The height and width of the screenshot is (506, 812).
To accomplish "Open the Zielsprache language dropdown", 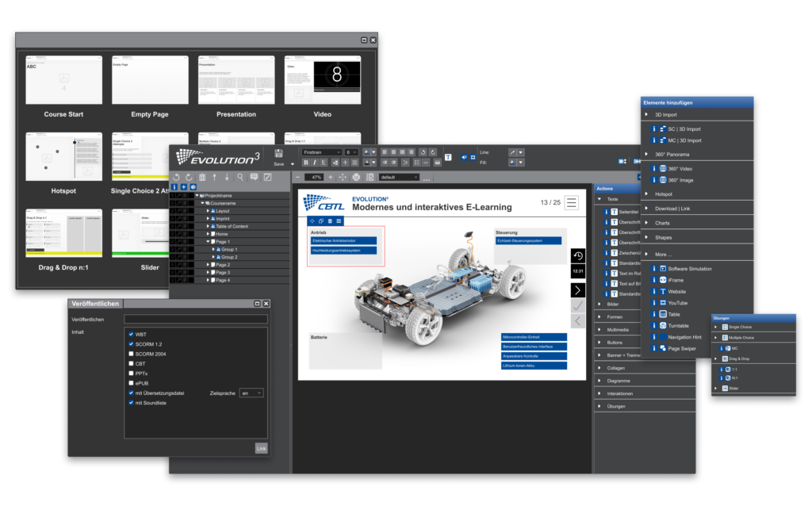I will 251,393.
